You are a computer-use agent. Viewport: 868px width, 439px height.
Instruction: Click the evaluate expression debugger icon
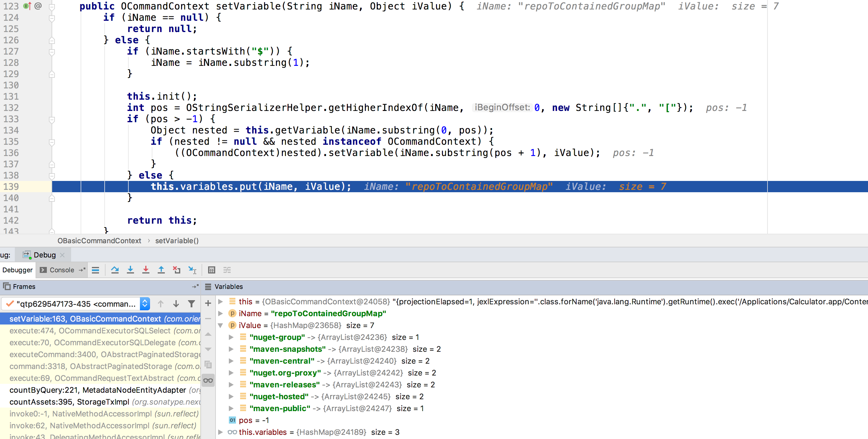coord(211,271)
